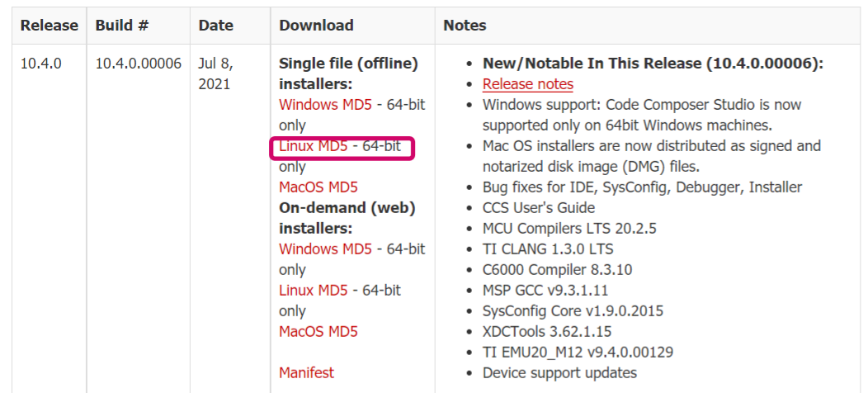Click the Release notes link

[x=527, y=84]
